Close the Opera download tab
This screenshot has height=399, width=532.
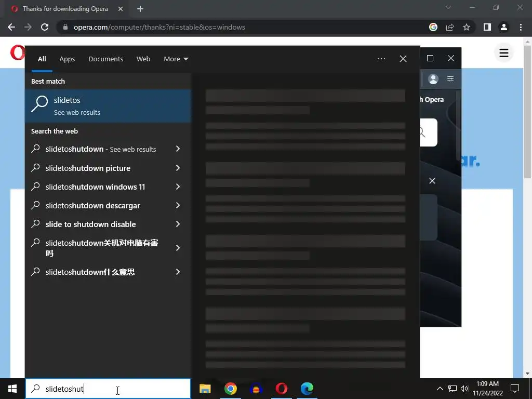click(121, 9)
